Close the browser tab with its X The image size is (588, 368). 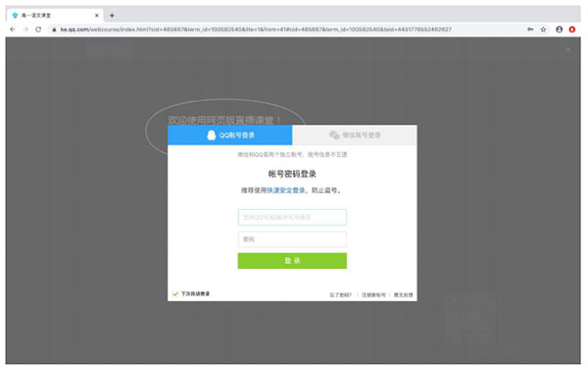[97, 16]
